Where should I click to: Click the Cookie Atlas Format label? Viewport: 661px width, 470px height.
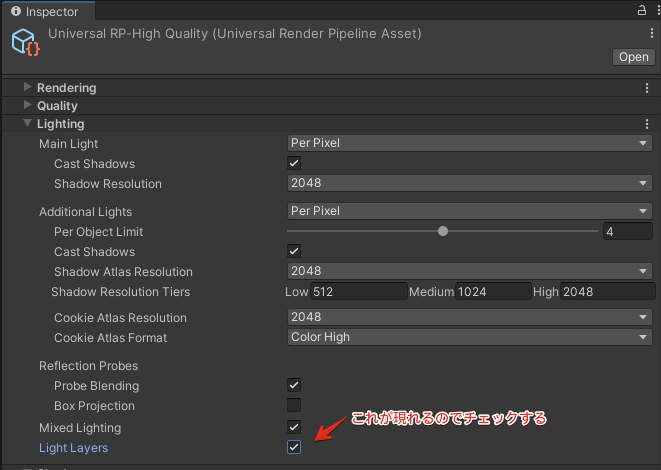[110, 338]
